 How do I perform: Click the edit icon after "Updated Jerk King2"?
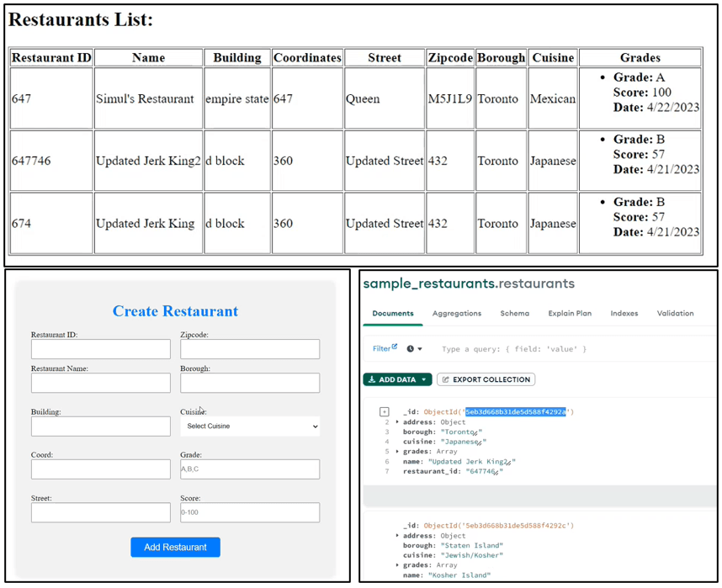click(510, 463)
